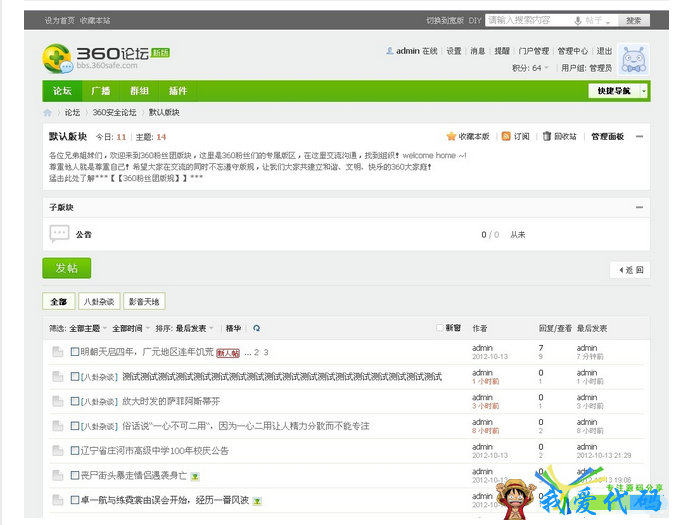Screen dimensions: 679x525
Task: Open the 360安全论坛 breadcrumb link
Action: 114,113
